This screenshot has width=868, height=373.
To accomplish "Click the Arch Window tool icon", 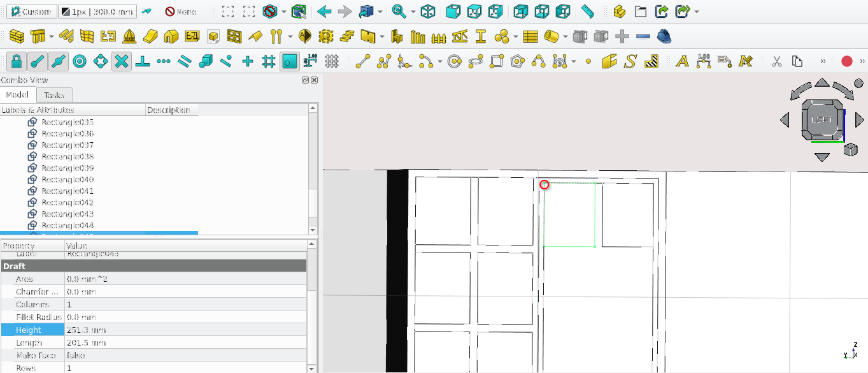I will pyautogui.click(x=234, y=36).
